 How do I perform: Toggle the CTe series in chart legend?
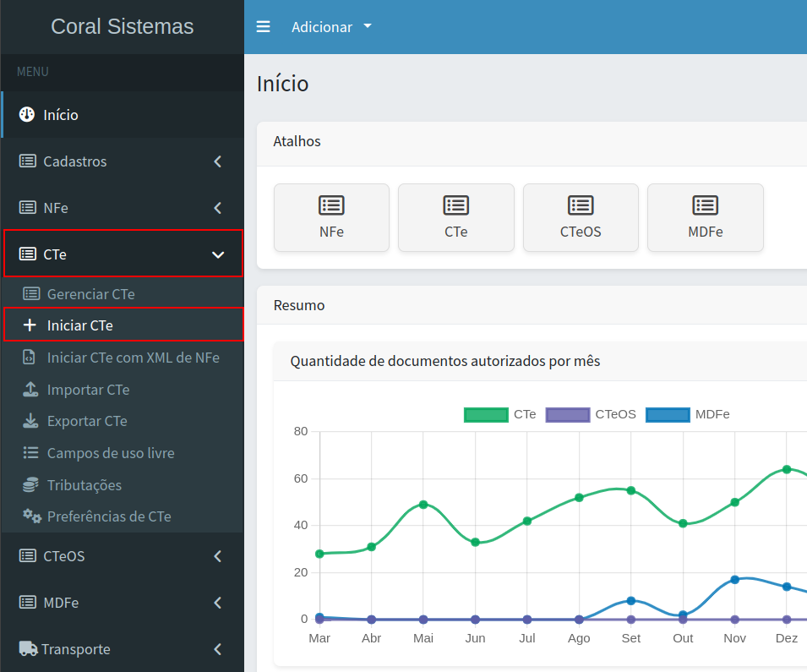pyautogui.click(x=487, y=414)
